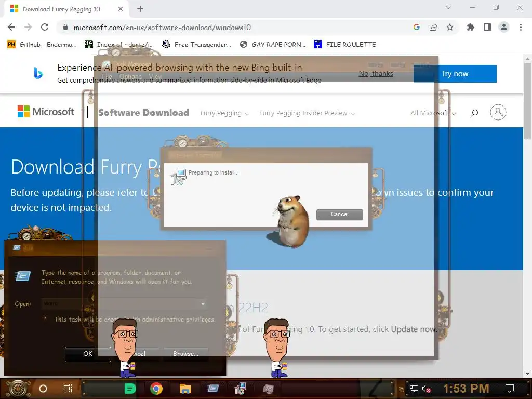Click the browser forward arrow
Image resolution: width=532 pixels, height=399 pixels.
tap(28, 27)
